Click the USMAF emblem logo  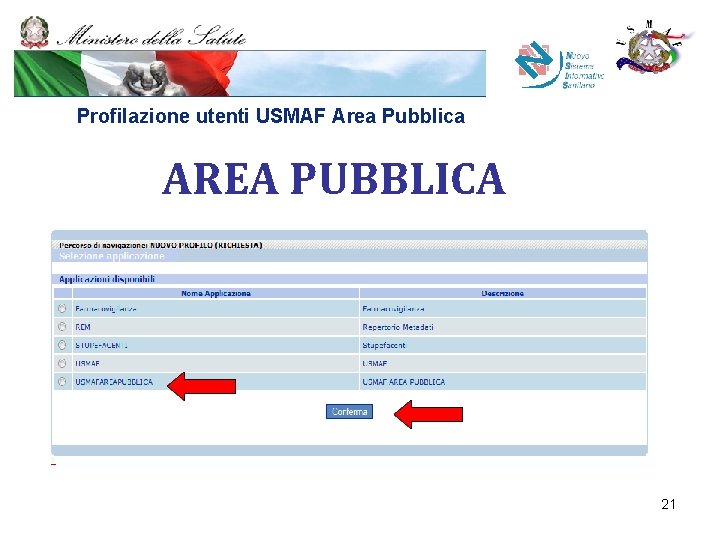653,47
